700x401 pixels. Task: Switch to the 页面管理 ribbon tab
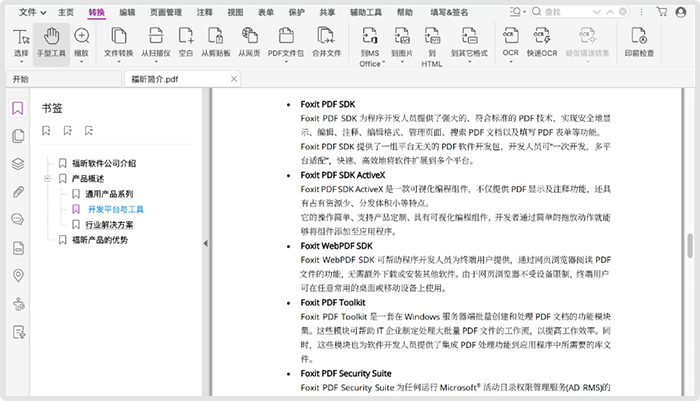(x=166, y=13)
